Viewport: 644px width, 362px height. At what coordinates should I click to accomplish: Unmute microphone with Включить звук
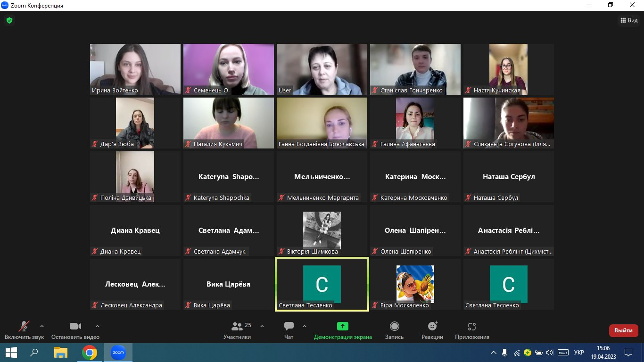(x=24, y=327)
